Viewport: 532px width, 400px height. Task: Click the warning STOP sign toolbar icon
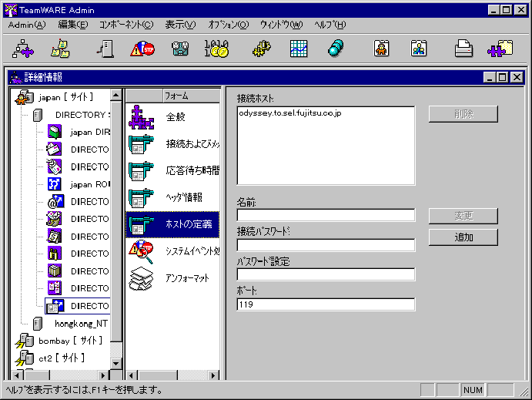[x=142, y=49]
